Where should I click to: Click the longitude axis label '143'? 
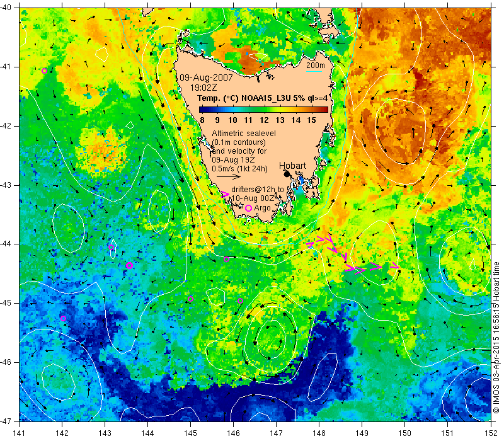(105, 433)
